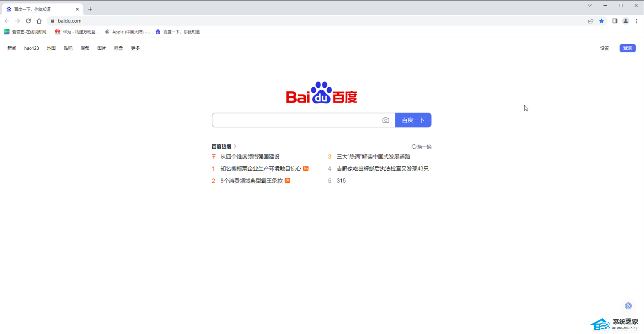This screenshot has width=644, height=334.
Task: Open hot search 吉野家吃出蟑螂后执法检查又发现43只
Action: coord(383,169)
